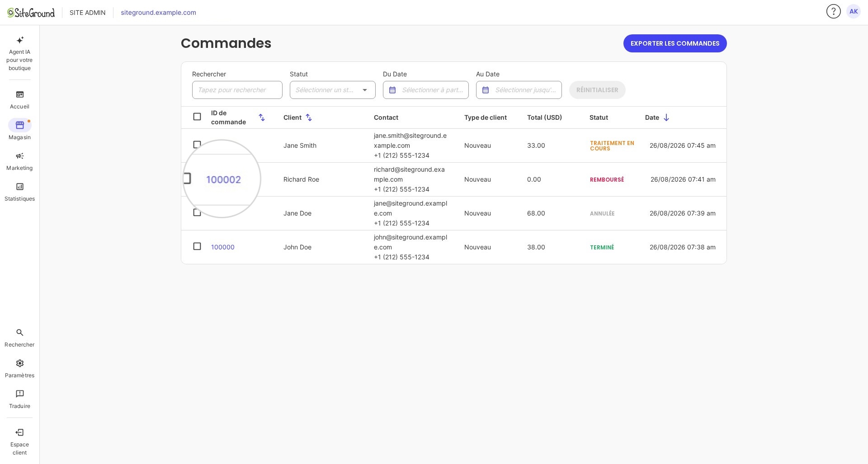
Task: Open the help question mark icon
Action: pos(833,11)
